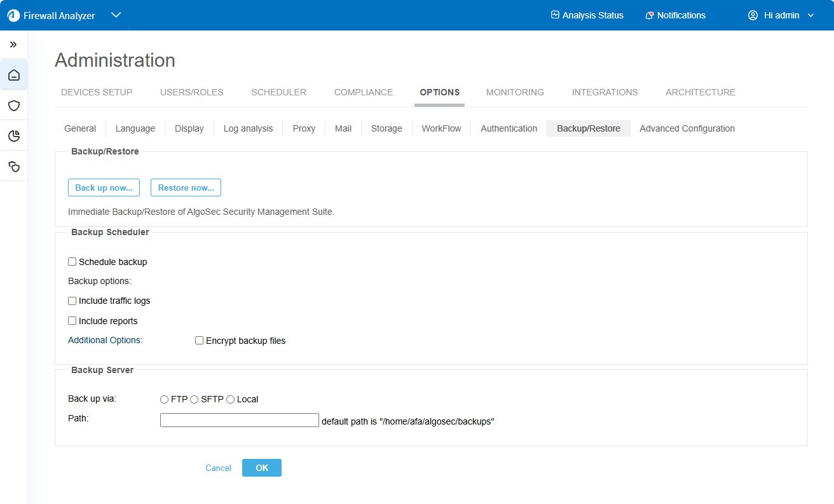The height and width of the screenshot is (504, 834).
Task: Click the double-shield icon in sidebar
Action: 14,167
